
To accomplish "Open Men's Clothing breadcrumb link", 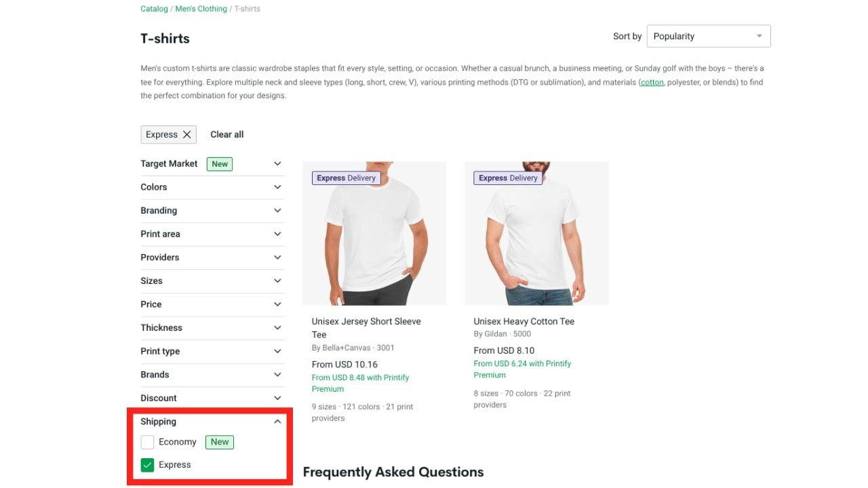I will (201, 9).
